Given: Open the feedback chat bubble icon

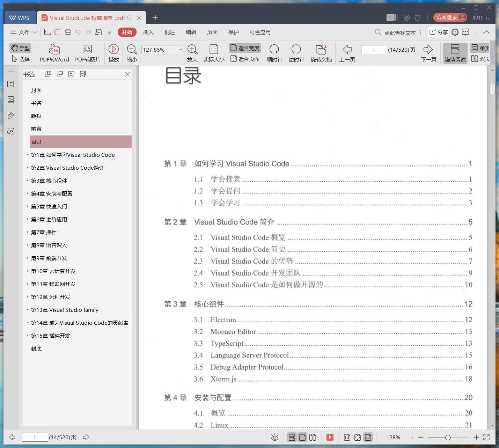Looking at the screenshot, I should coord(465,32).
